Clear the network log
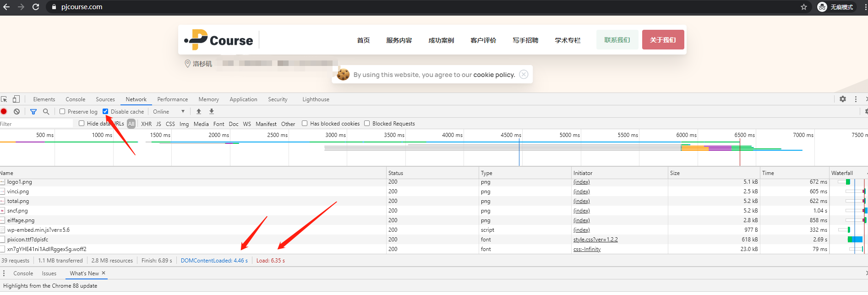Screen dimensions: 868x295 pos(16,111)
